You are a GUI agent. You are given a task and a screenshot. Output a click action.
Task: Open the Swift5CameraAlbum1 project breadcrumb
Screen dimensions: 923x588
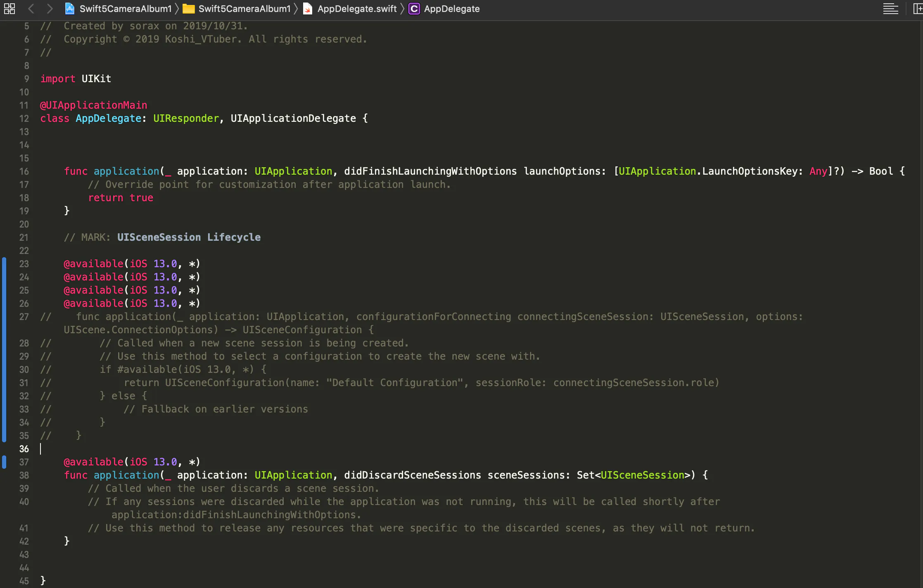tap(125, 9)
